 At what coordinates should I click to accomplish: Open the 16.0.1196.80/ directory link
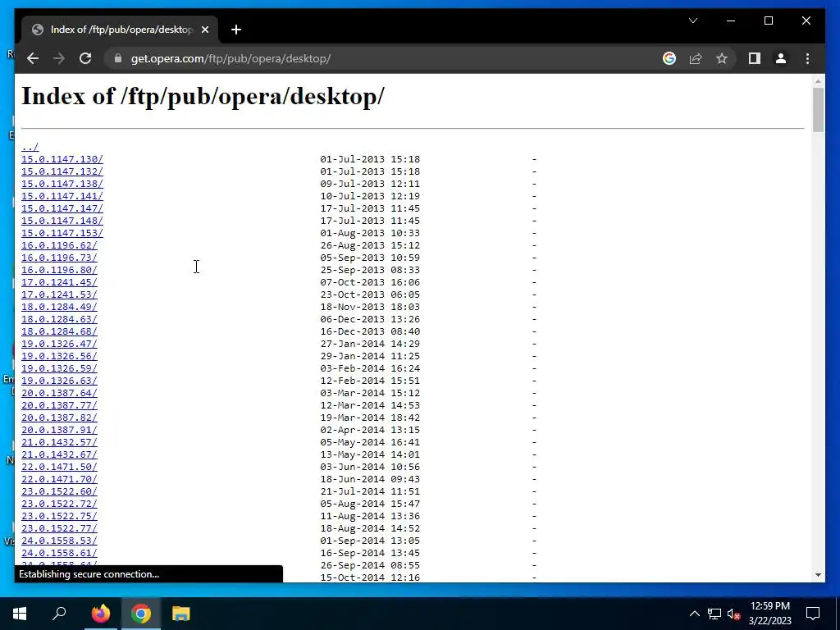click(59, 270)
